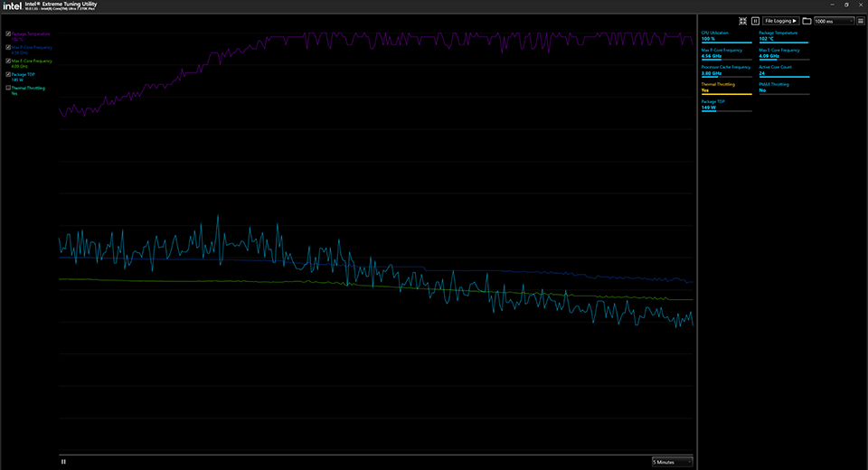Screen dimensions: 868x470
Task: Select the Package Temperature 102 °C monitor tile
Action: [784, 36]
